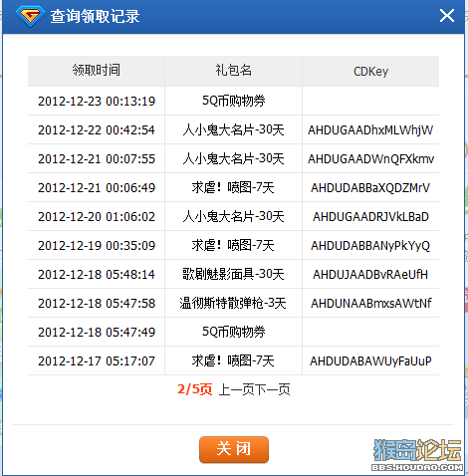
Task: Select CDKey AHDUDABAWUyFaUuP
Action: coord(370,361)
